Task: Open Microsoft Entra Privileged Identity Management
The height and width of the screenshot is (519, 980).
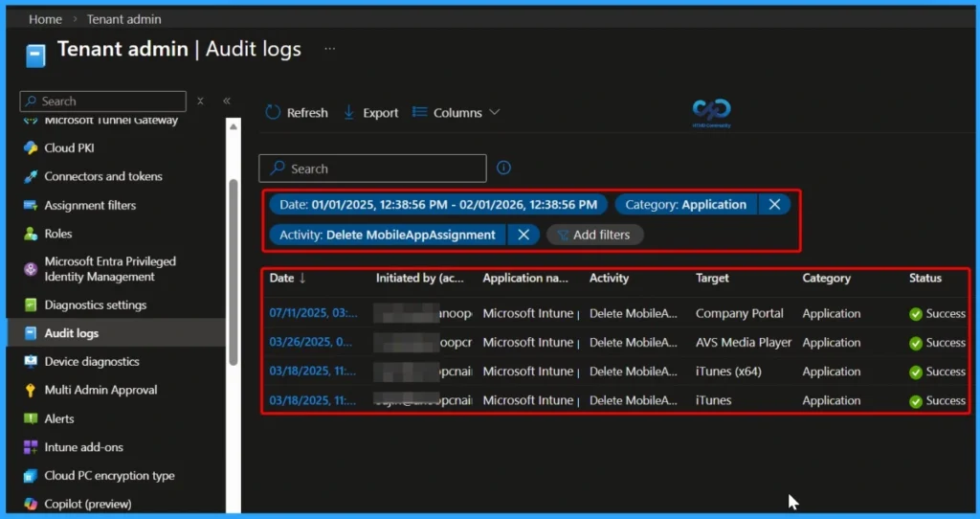Action: tap(110, 269)
